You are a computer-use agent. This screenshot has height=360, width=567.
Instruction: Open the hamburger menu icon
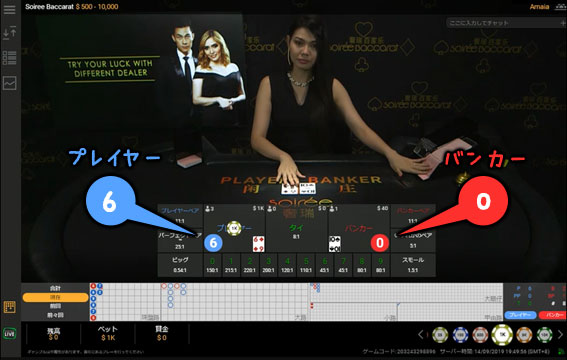pyautogui.click(x=9, y=9)
